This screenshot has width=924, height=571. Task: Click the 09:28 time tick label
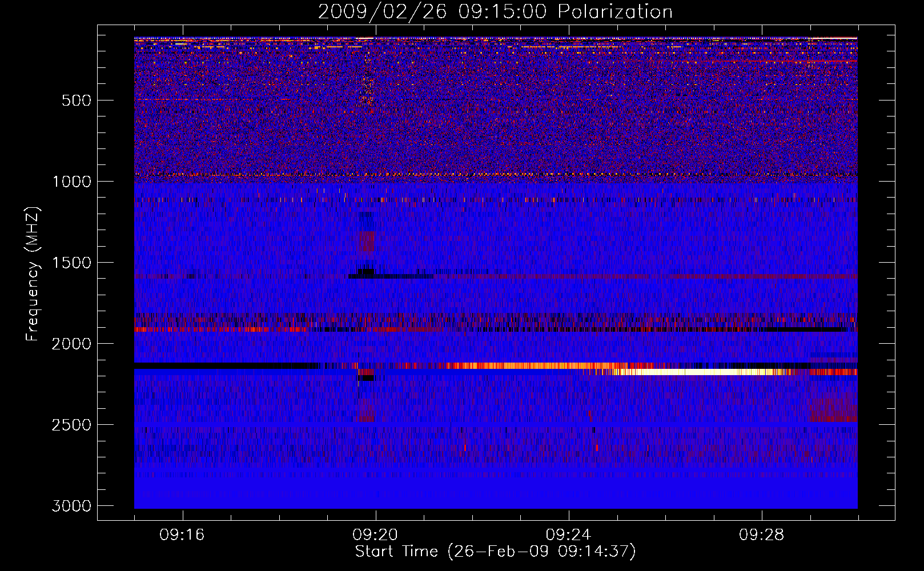(x=761, y=535)
